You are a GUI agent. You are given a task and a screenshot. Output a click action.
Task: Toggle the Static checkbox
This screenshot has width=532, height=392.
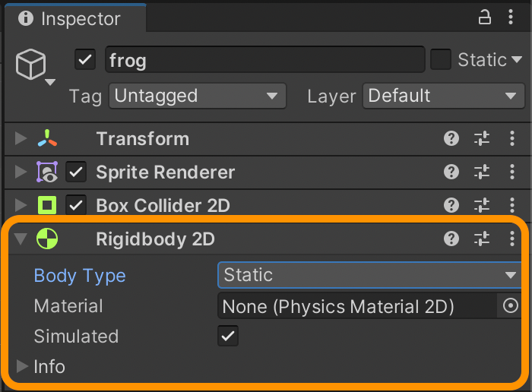pyautogui.click(x=440, y=60)
